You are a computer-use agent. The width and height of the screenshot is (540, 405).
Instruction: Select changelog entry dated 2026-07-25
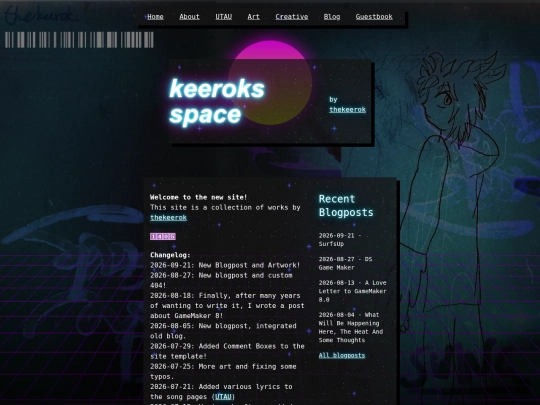223,371
